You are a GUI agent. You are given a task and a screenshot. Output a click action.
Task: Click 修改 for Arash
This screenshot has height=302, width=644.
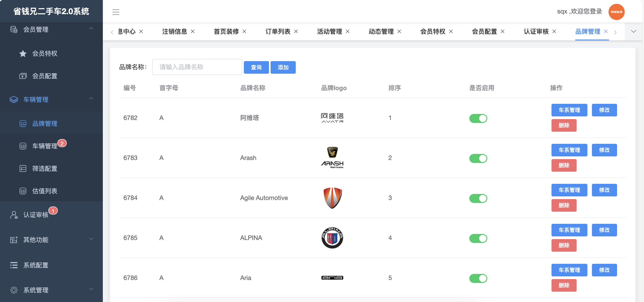pos(604,150)
